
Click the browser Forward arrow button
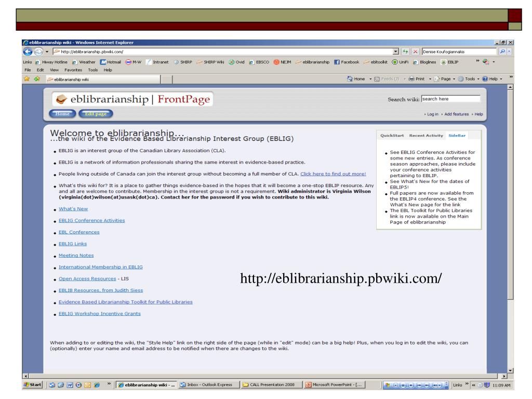(x=38, y=51)
